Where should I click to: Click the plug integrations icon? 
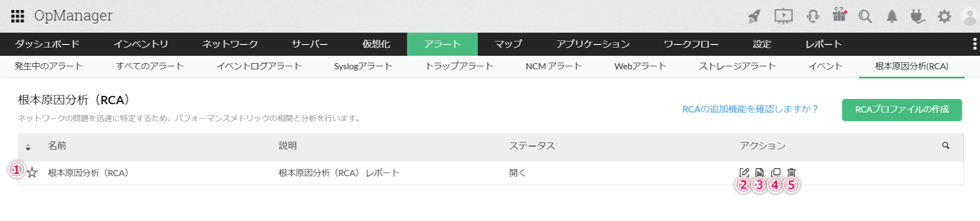918,17
